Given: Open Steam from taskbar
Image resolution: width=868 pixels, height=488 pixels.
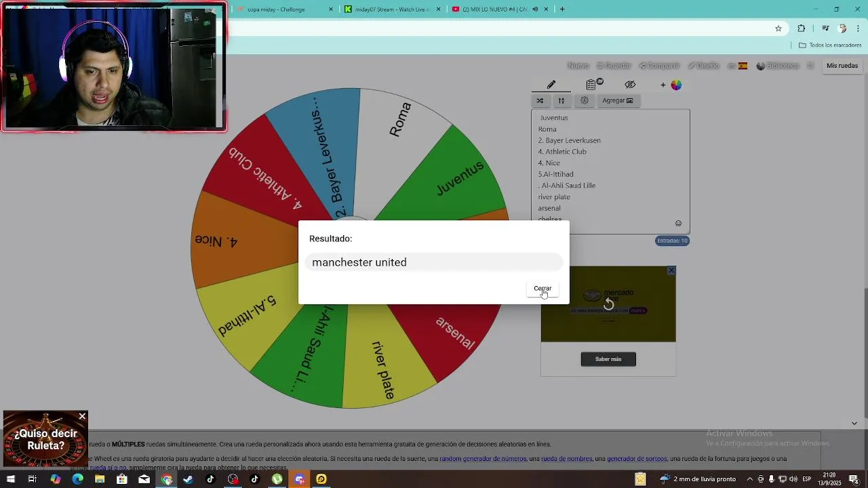Looking at the screenshot, I should [x=189, y=479].
